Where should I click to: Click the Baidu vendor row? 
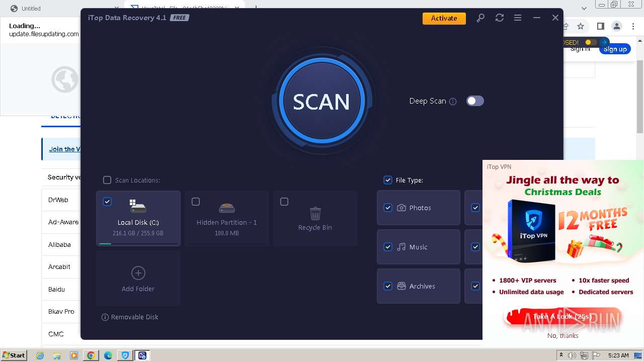(x=61, y=289)
